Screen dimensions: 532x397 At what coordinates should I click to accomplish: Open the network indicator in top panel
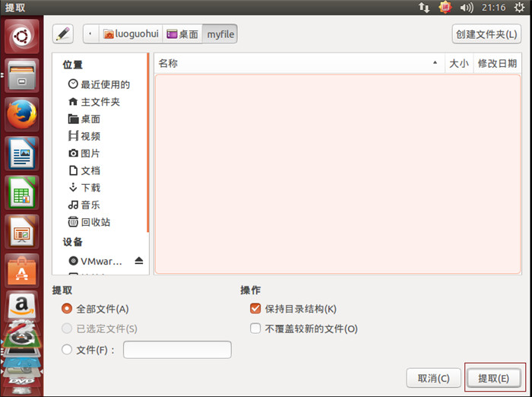pos(424,8)
